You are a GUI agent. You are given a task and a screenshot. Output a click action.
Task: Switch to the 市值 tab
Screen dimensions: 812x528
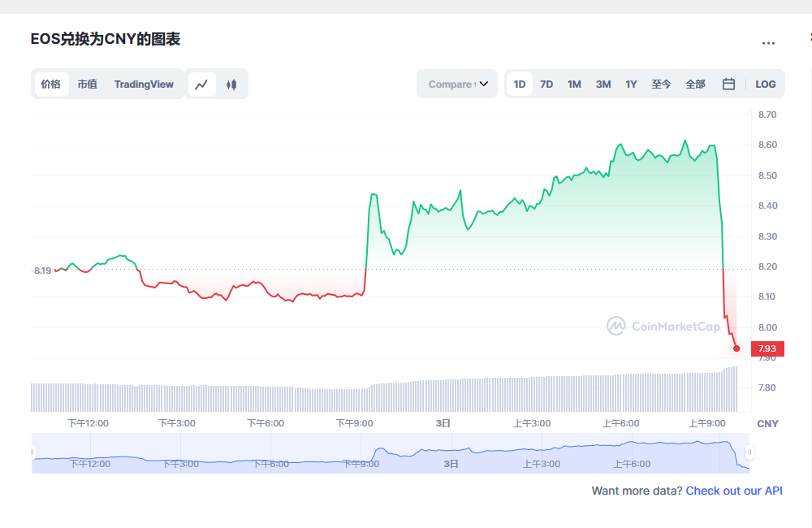[x=87, y=84]
